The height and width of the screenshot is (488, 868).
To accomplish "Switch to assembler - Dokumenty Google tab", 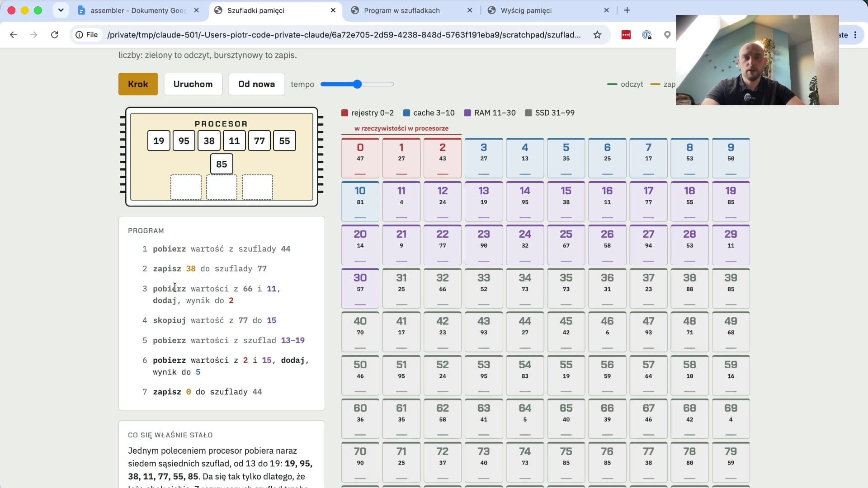I will pyautogui.click(x=138, y=10).
